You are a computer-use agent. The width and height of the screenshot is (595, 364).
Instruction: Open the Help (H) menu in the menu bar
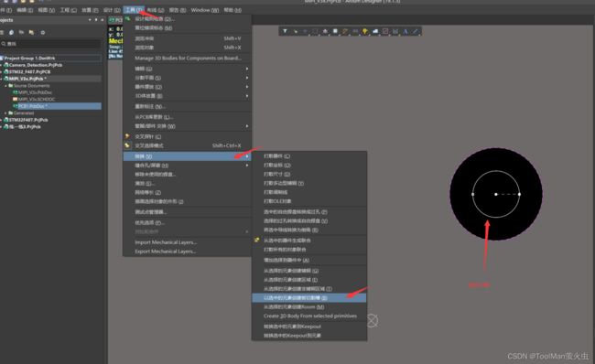click(233, 10)
